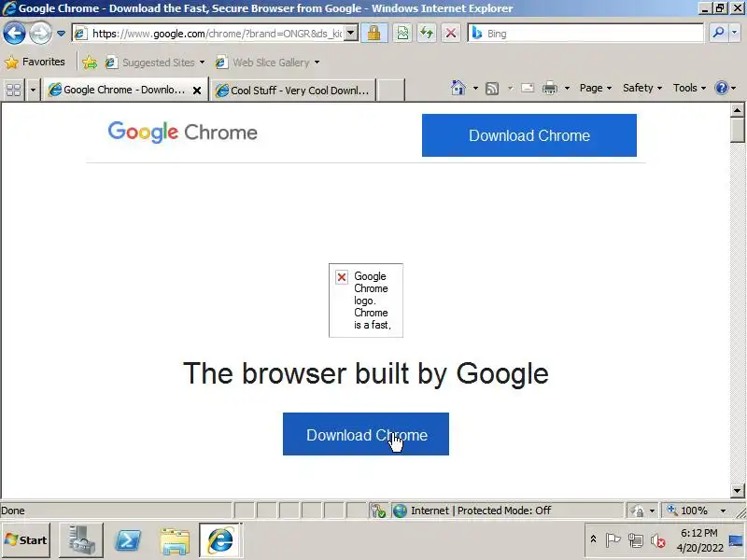Open the Tools menu
Image resolution: width=747 pixels, height=560 pixels.
coord(689,88)
